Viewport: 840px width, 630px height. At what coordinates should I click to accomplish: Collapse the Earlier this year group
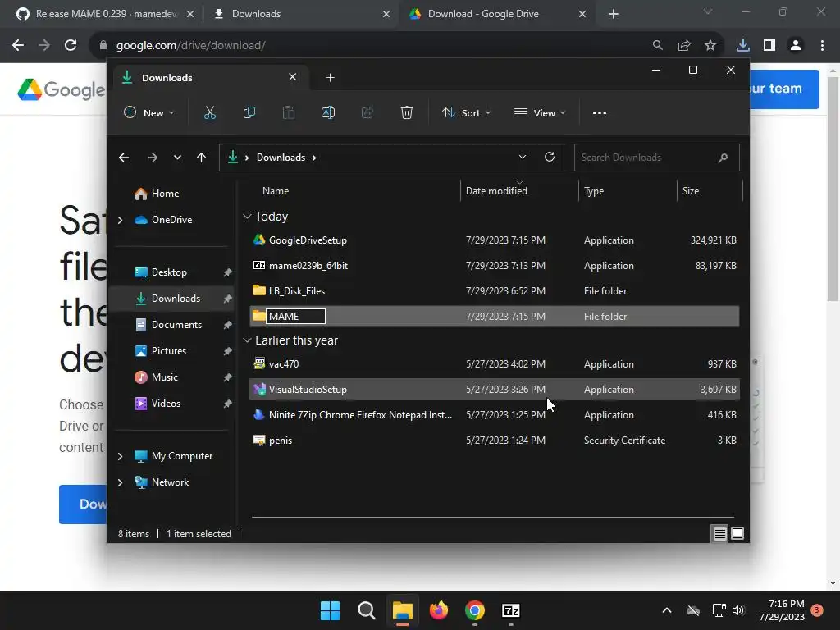pos(247,340)
